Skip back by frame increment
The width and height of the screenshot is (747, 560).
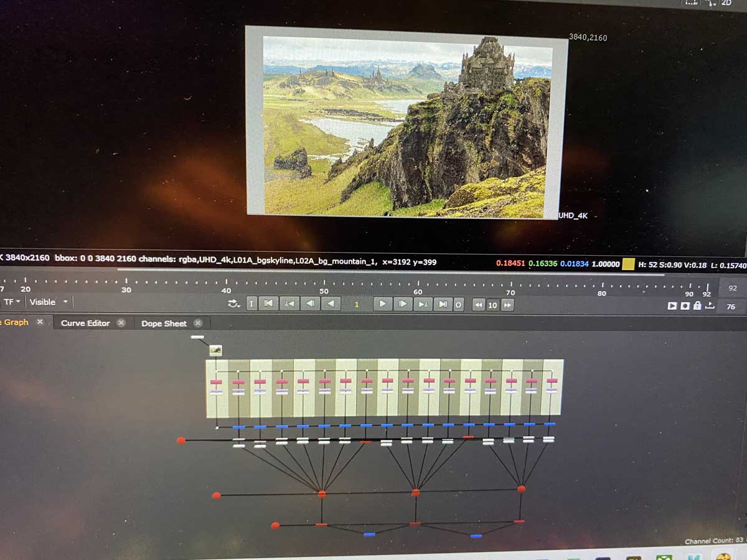pos(477,305)
